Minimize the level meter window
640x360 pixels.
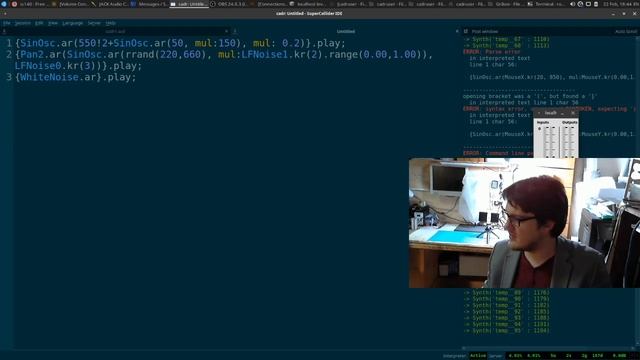point(562,113)
